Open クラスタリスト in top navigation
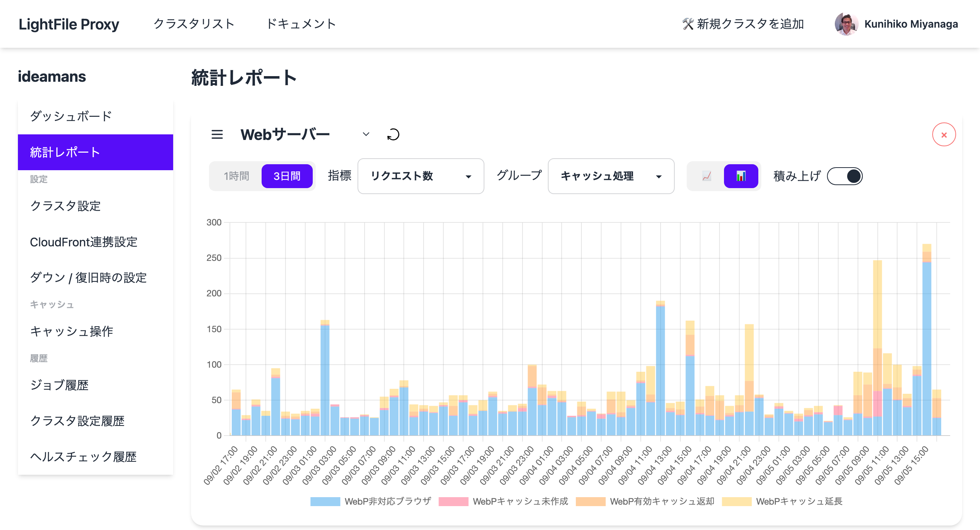980x530 pixels. tap(194, 24)
